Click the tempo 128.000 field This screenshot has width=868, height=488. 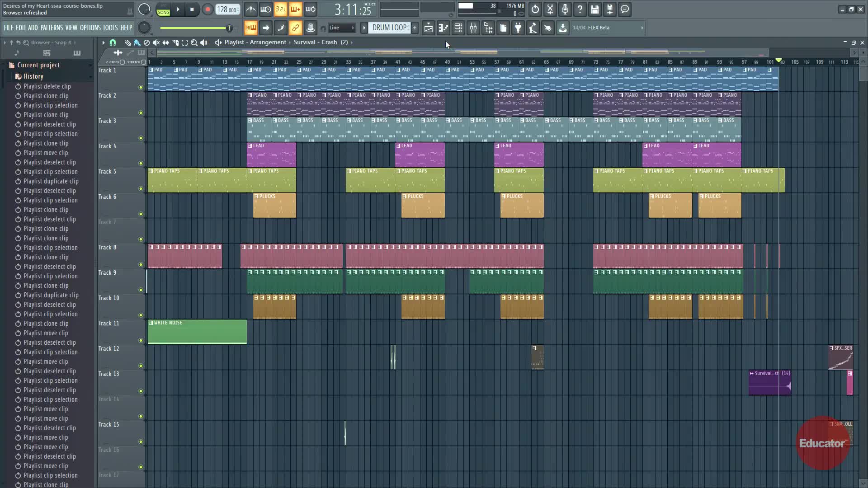coord(227,9)
